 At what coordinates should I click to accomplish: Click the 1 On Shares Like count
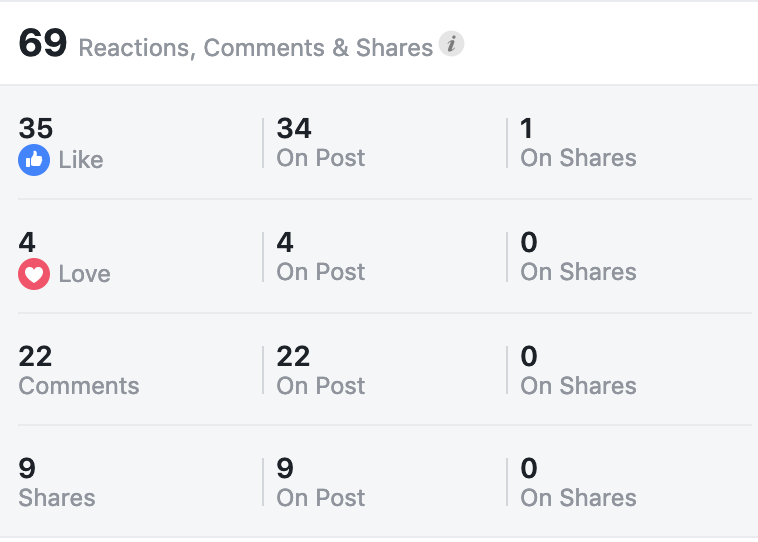coord(526,128)
